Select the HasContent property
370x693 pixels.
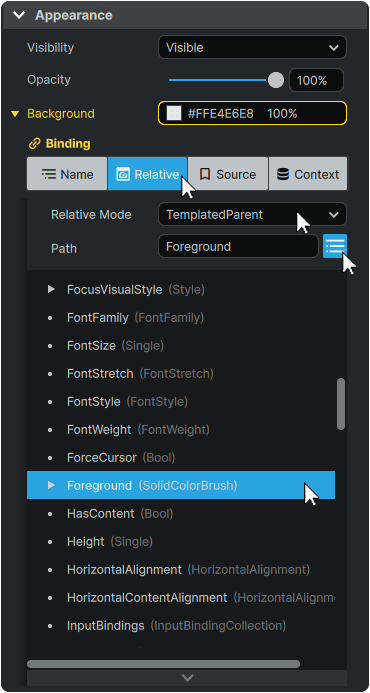pyautogui.click(x=181, y=514)
